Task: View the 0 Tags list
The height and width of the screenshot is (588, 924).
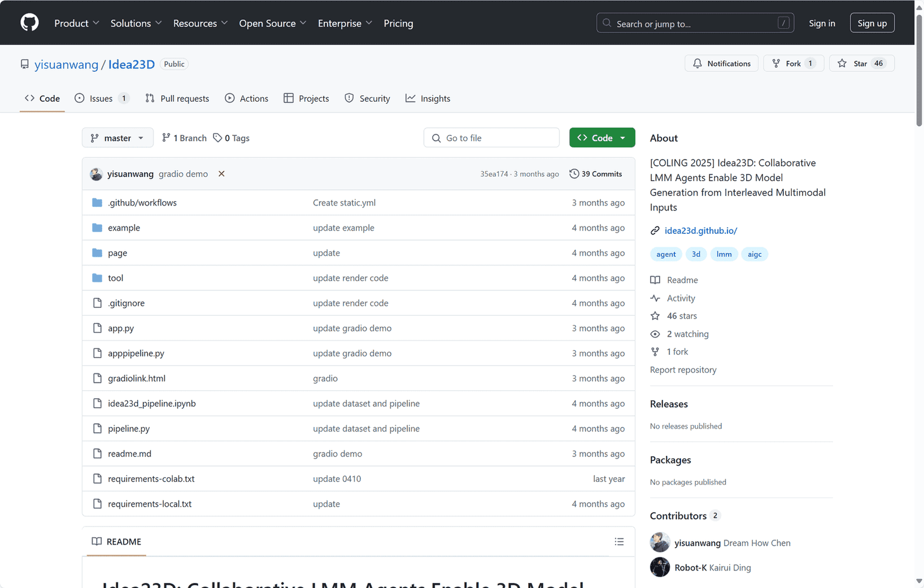Action: 232,138
